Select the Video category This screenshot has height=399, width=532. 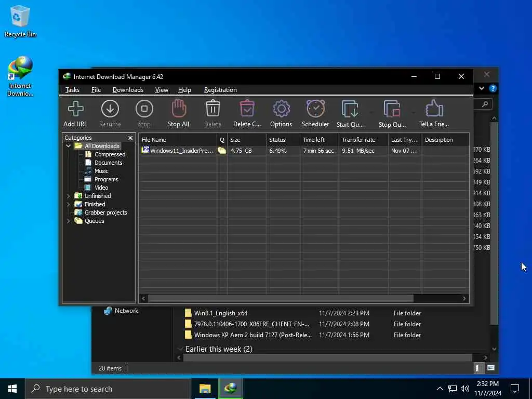(101, 188)
